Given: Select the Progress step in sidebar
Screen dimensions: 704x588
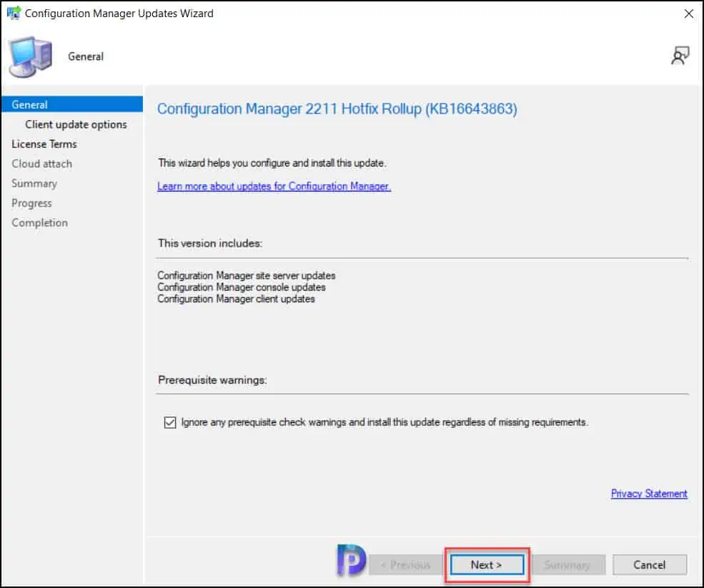Looking at the screenshot, I should [x=31, y=204].
